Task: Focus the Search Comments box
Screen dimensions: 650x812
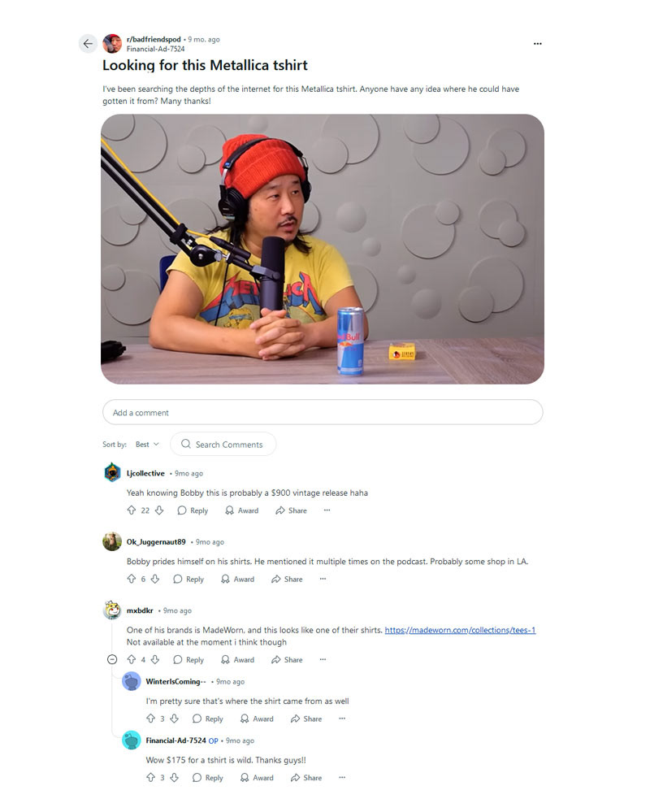Action: (223, 445)
